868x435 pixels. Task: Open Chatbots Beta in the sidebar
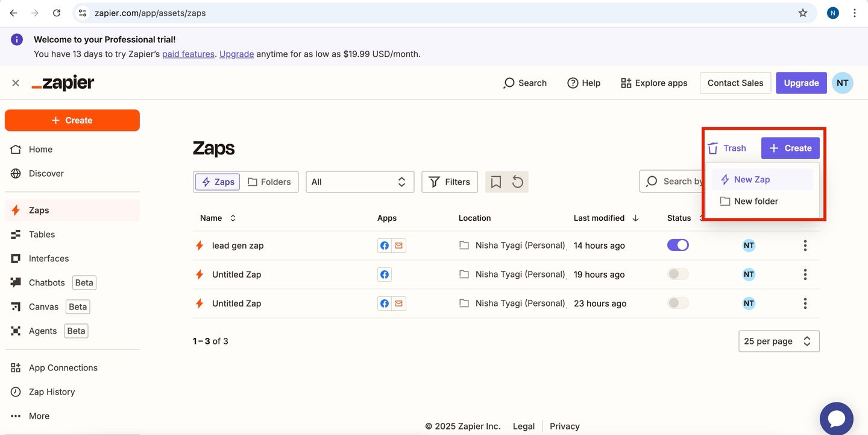pos(72,282)
